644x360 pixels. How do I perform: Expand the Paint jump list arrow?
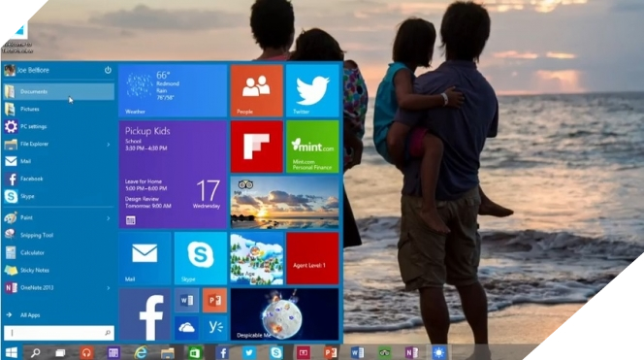point(108,217)
